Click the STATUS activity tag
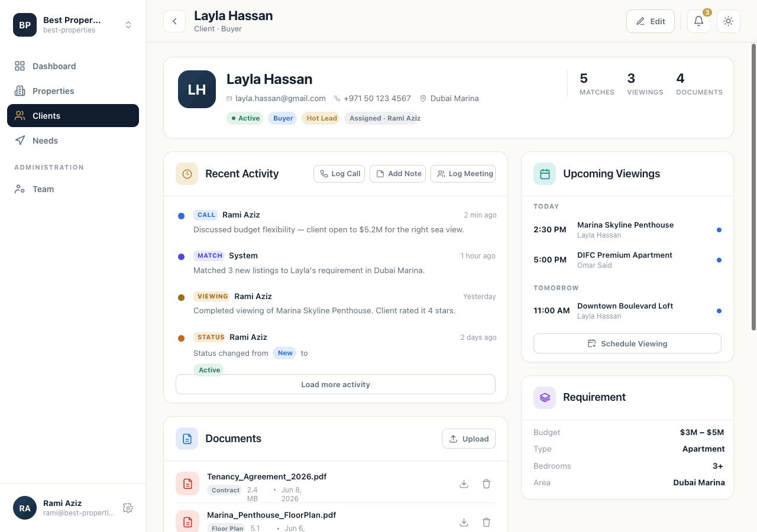 click(209, 338)
